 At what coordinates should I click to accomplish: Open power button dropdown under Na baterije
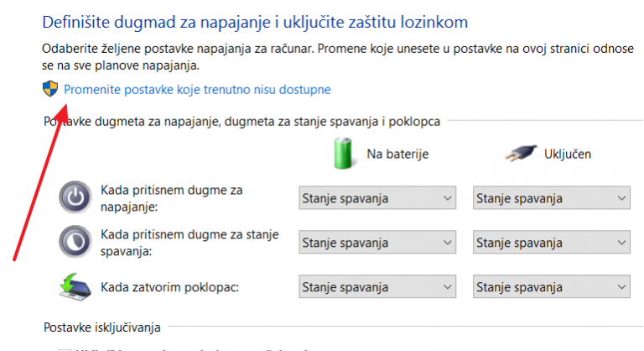[x=377, y=198]
